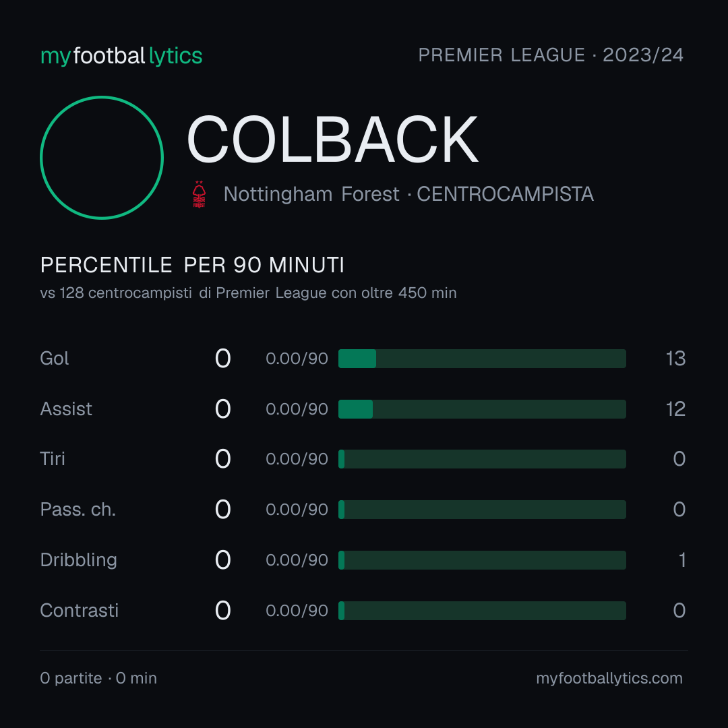Click the myfootballytics logo at top left
The height and width of the screenshot is (728, 728).
121,56
